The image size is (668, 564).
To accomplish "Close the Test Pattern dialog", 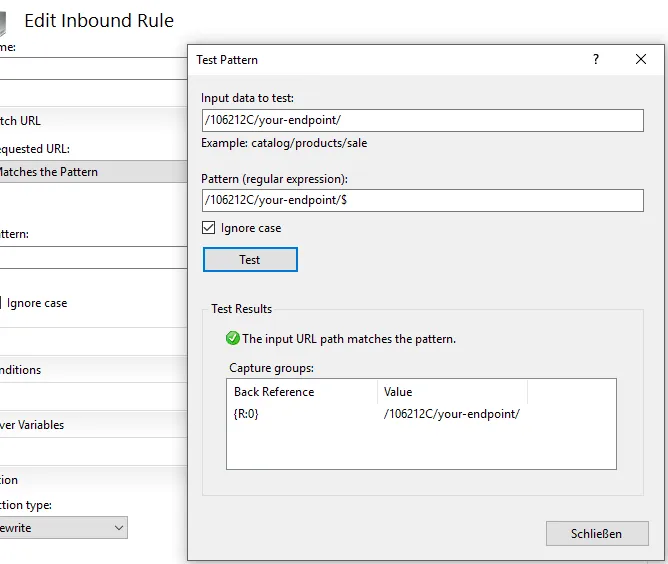I will click(641, 60).
